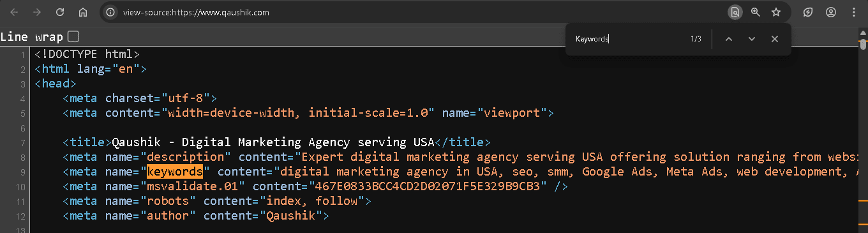
Task: View site information icon in address bar
Action: [x=111, y=12]
